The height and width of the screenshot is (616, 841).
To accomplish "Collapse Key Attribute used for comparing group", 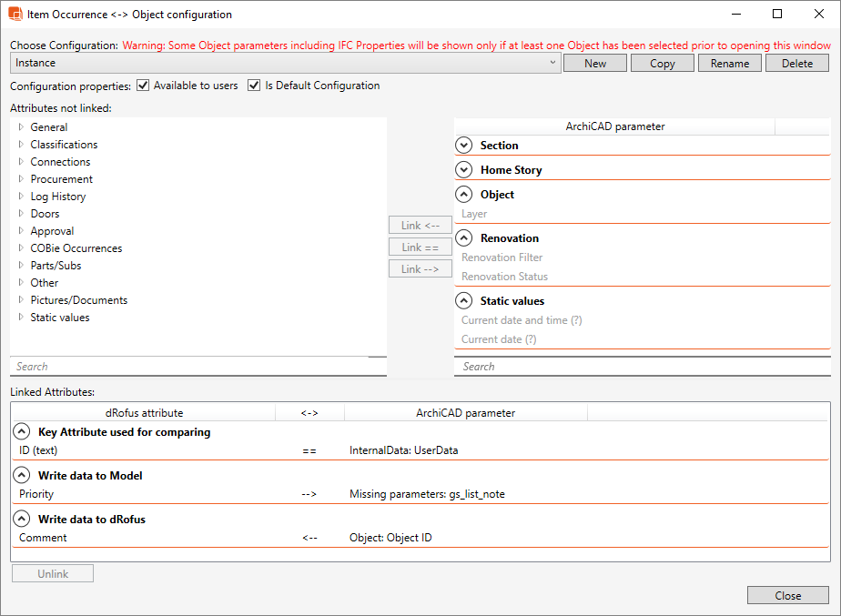I will [22, 432].
